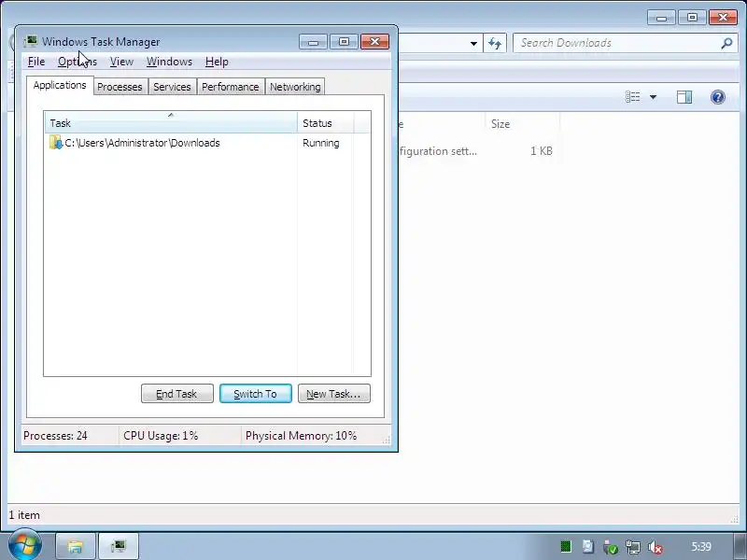747x560 pixels.
Task: Click the tray icon with green check badge
Action: pyautogui.click(x=611, y=548)
